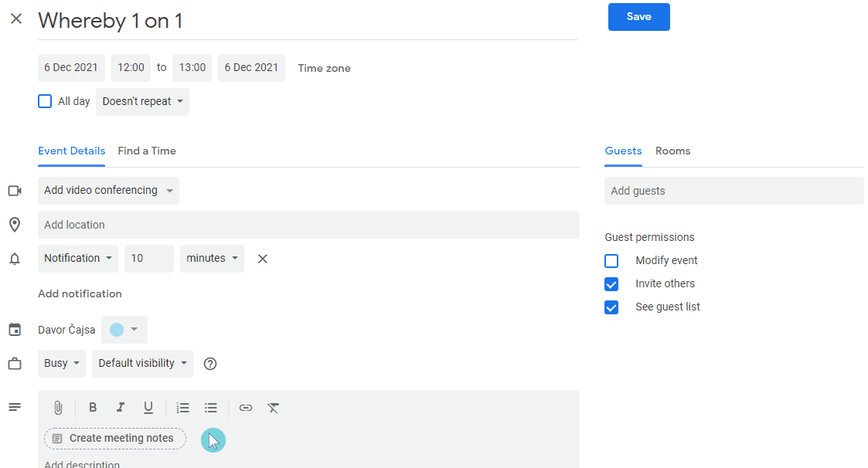The width and height of the screenshot is (868, 468).
Task: Toggle italic formatting in description toolbar
Action: (121, 408)
